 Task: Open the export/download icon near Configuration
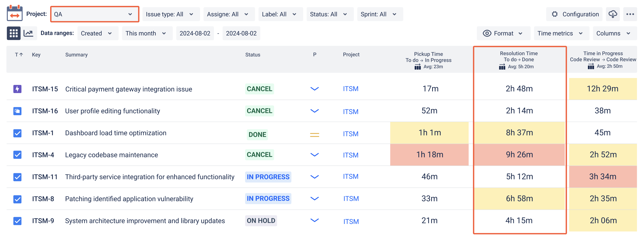tap(613, 14)
